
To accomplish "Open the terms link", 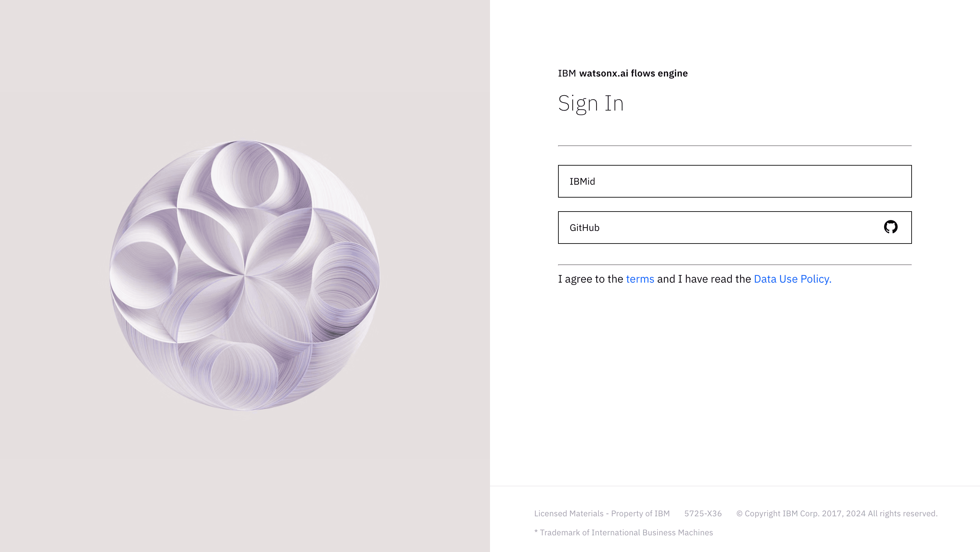I will tap(640, 279).
